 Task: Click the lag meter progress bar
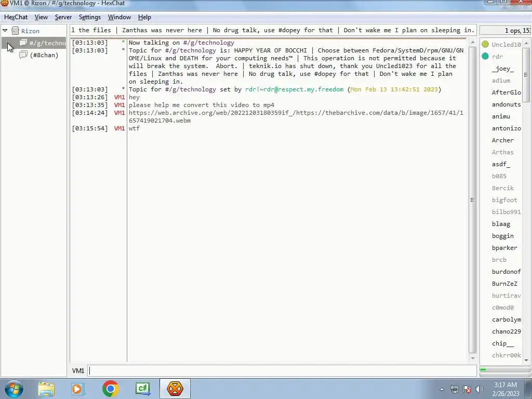point(506,369)
